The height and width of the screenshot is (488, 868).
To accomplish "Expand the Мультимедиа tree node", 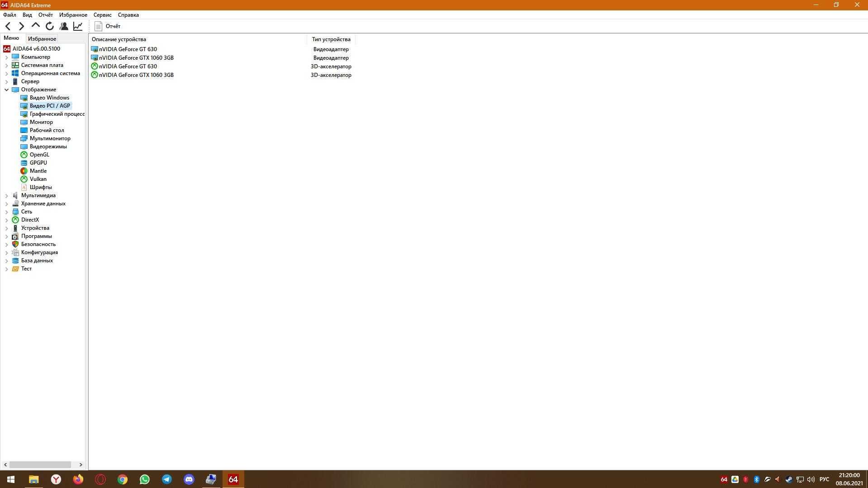I will 6,195.
